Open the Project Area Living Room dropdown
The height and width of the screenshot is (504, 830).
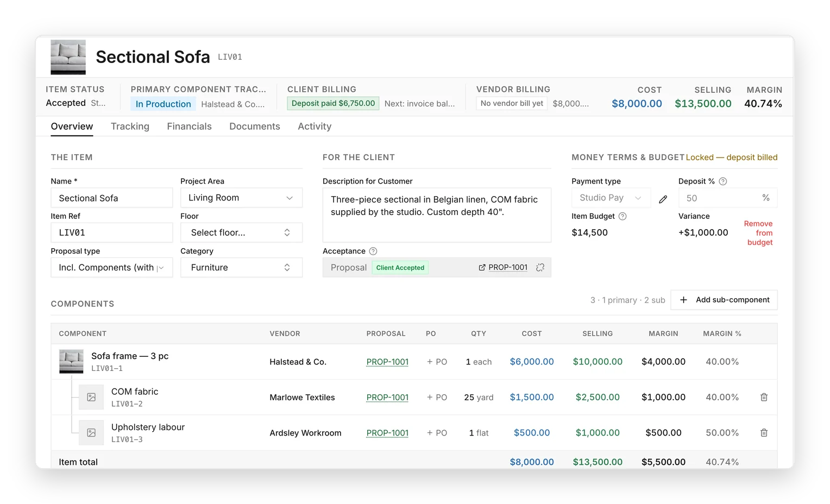pyautogui.click(x=241, y=198)
